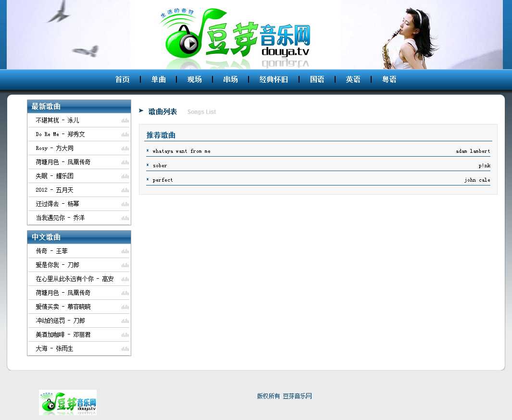Click the 豆芽音乐网 footer copyright link
512x420 pixels.
[297, 396]
